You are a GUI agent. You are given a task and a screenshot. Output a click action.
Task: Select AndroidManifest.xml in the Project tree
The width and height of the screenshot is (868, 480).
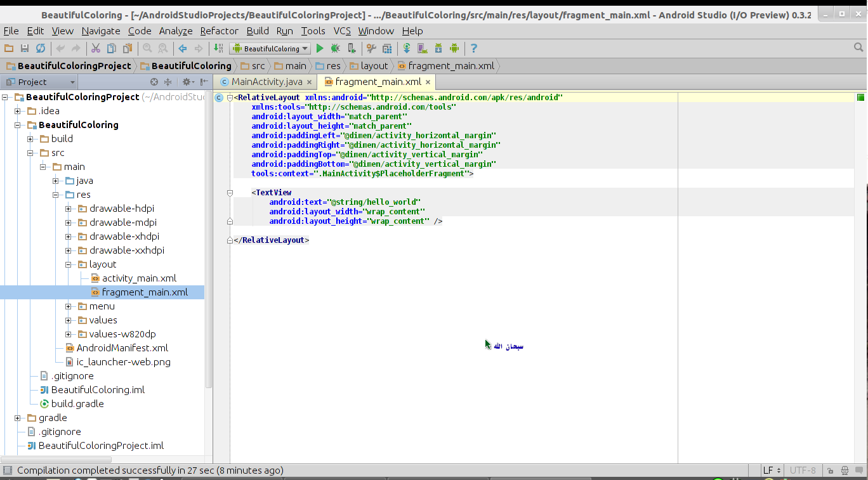121,347
